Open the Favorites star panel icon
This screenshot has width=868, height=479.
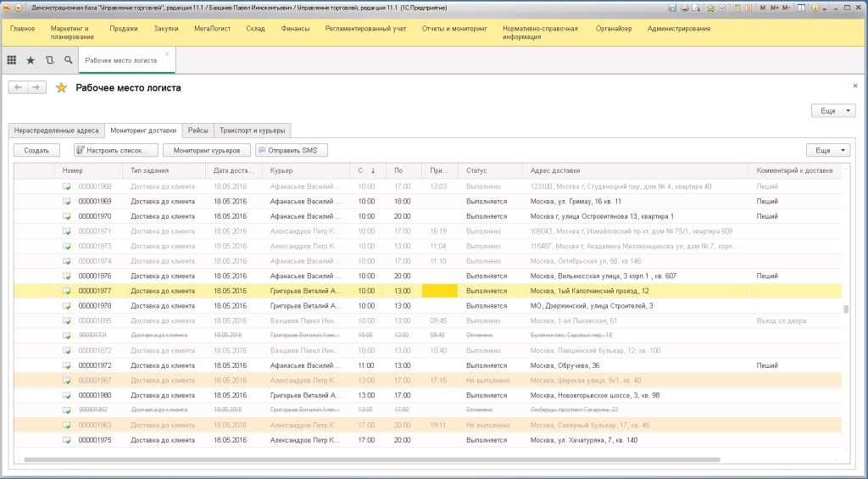31,60
